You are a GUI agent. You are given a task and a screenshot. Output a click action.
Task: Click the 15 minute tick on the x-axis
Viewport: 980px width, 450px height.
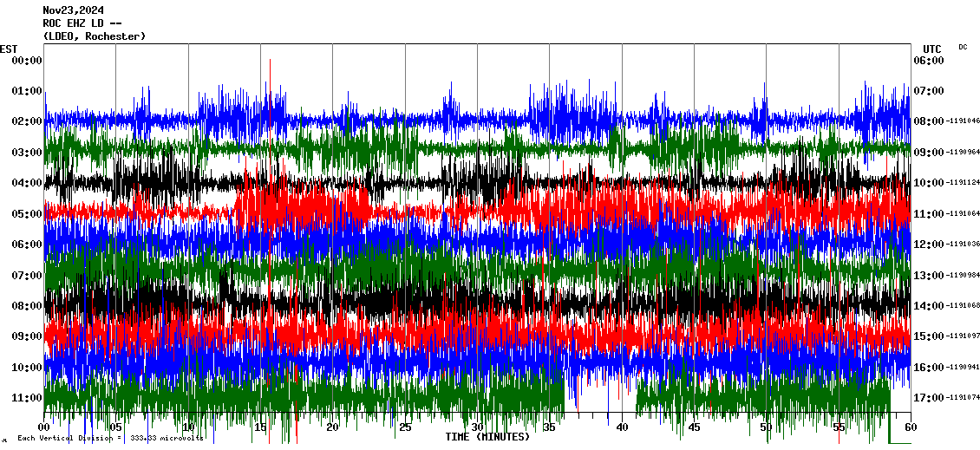point(261,427)
